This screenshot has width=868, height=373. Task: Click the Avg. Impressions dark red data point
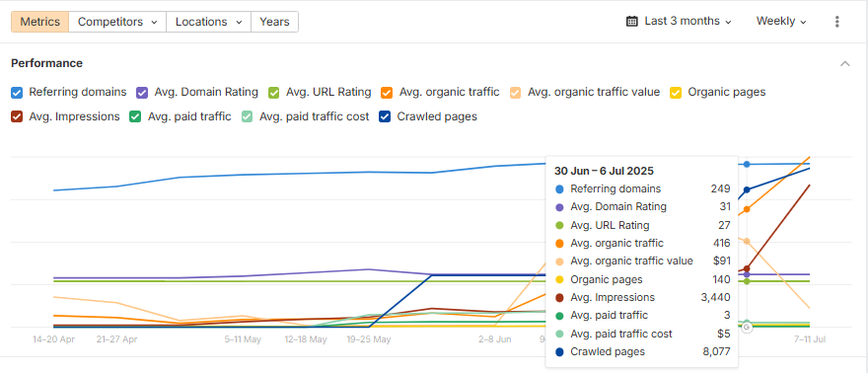747,269
